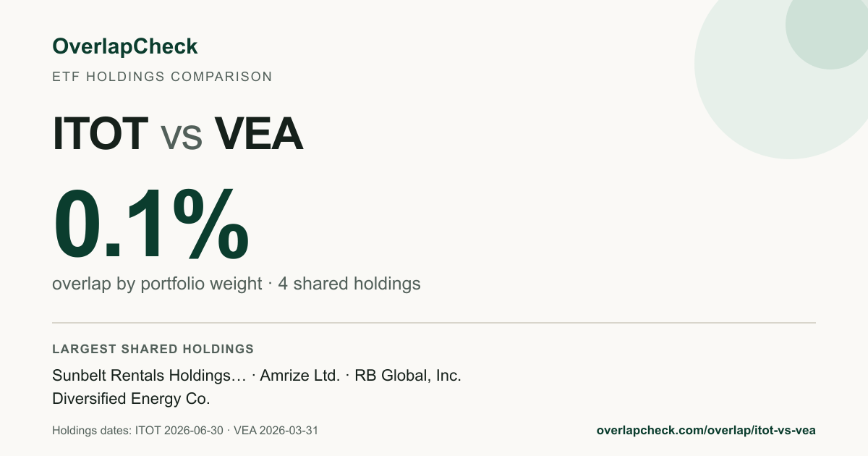Choose the Diversified Energy Co. holding
Viewport: 868px width, 456px height.
pos(131,399)
